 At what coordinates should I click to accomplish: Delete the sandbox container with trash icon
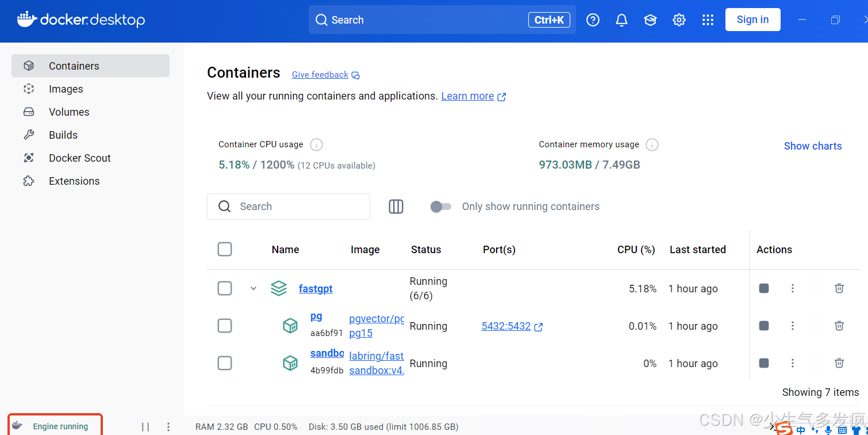point(839,363)
